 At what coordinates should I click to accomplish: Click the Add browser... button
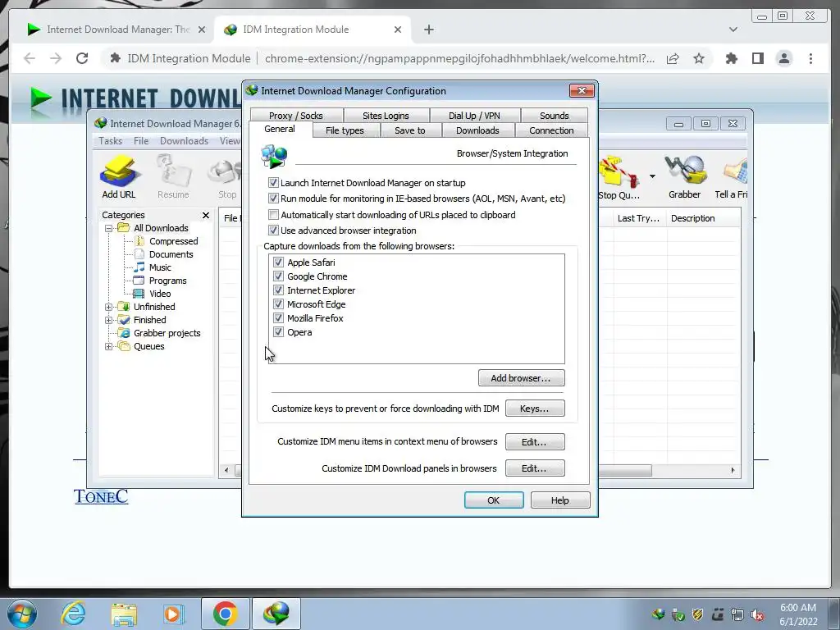click(521, 377)
